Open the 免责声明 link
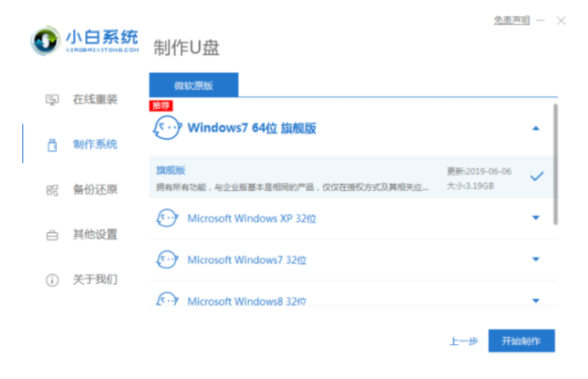588x379 pixels. point(512,20)
